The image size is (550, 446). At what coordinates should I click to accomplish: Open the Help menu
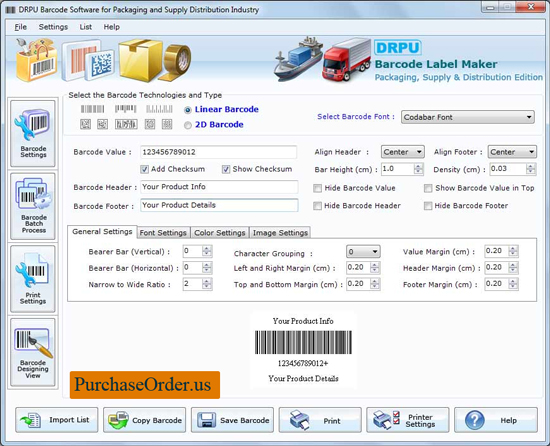coord(112,27)
